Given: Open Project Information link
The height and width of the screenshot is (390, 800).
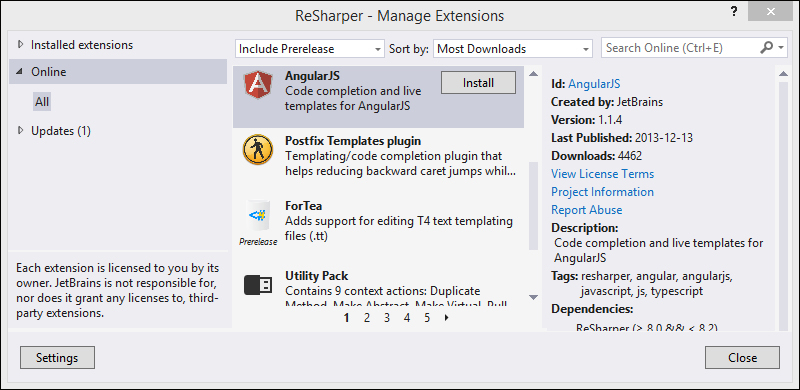Looking at the screenshot, I should [x=603, y=191].
